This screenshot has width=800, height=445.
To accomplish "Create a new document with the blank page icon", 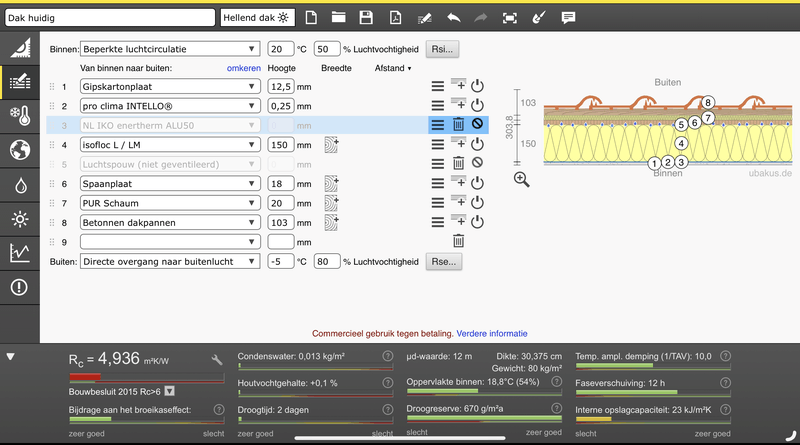I will [x=311, y=18].
